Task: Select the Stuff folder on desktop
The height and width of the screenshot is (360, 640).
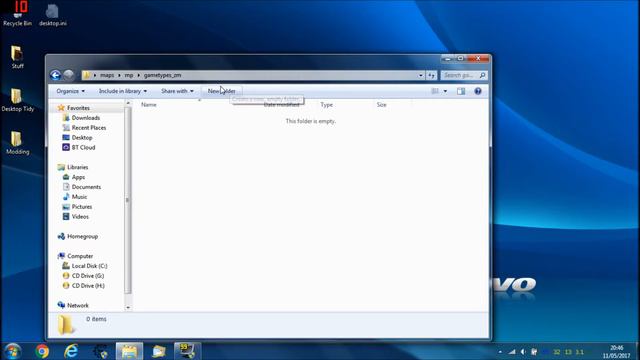Action: pos(17,57)
